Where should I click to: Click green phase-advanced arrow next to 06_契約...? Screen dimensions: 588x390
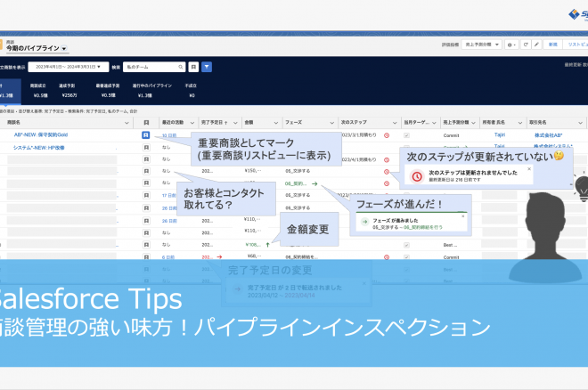tap(314, 183)
